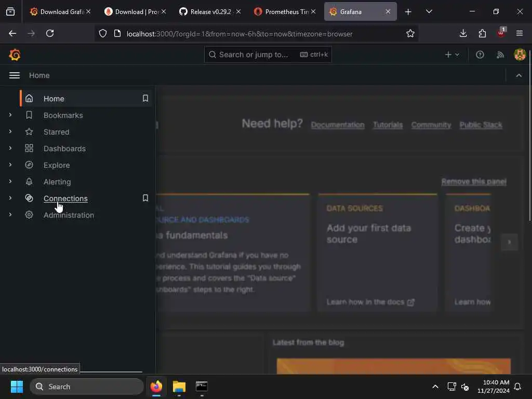List all tabs with the down chevron
The height and width of the screenshot is (399, 532).
pyautogui.click(x=429, y=11)
